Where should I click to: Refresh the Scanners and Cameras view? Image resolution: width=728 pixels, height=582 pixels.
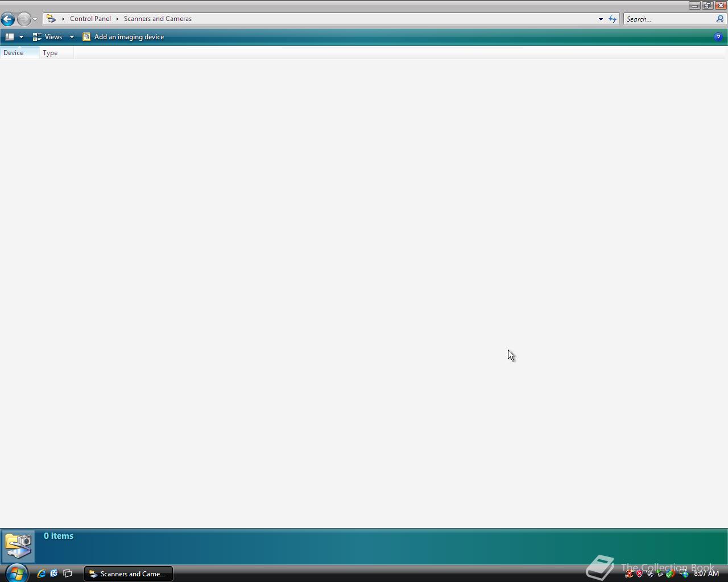(613, 19)
